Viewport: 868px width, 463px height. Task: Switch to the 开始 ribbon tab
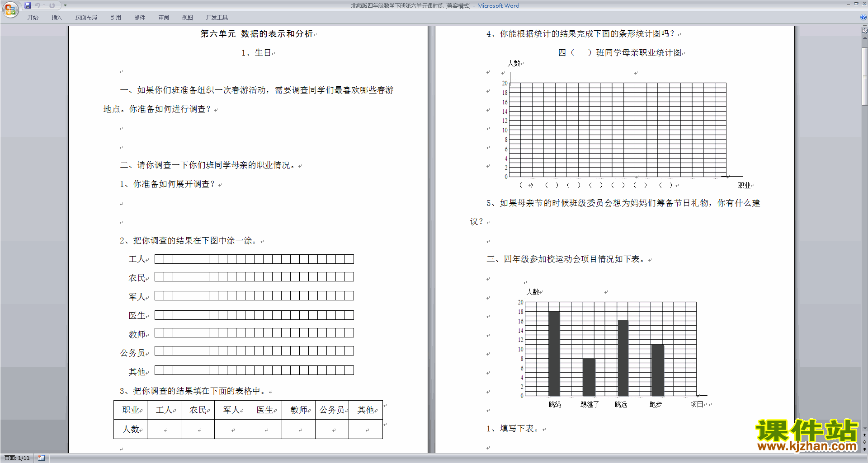tap(33, 18)
